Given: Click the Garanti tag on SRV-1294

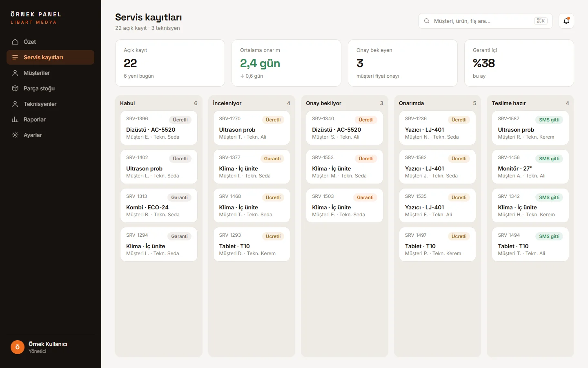Looking at the screenshot, I should coord(180,236).
